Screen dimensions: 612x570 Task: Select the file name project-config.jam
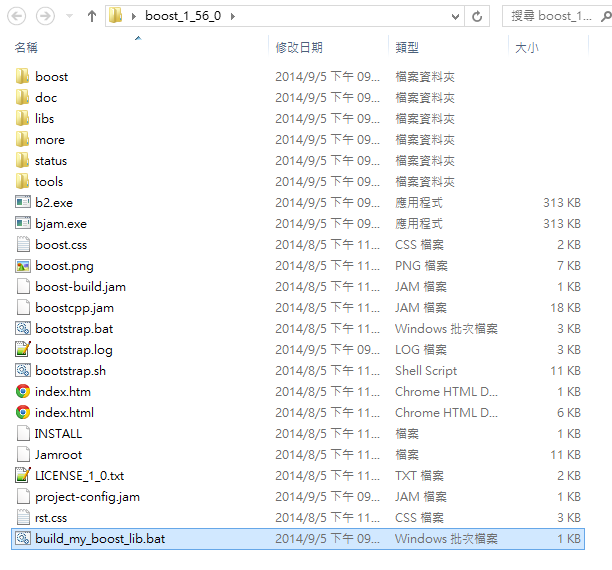[x=87, y=497]
